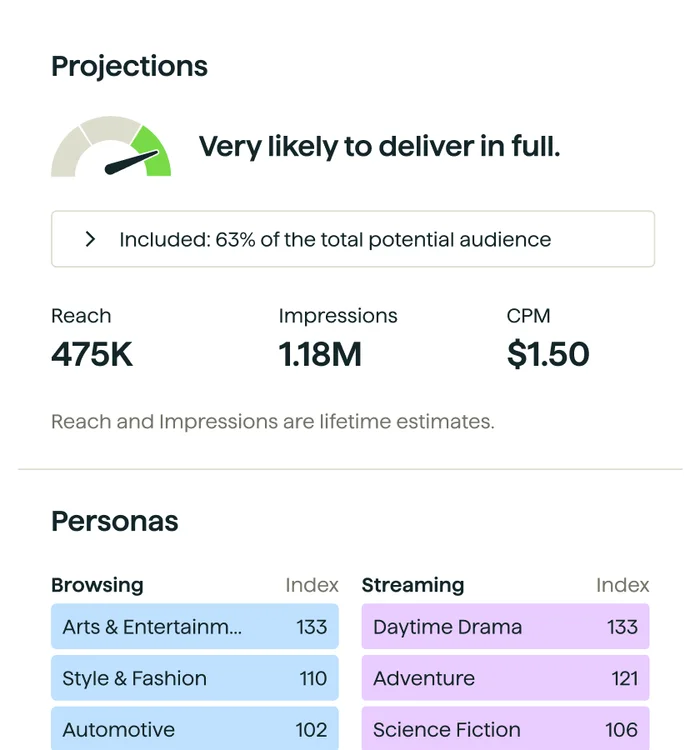Click the lifetime estimates footnote text
Image resolution: width=700 pixels, height=750 pixels.
coord(273,421)
